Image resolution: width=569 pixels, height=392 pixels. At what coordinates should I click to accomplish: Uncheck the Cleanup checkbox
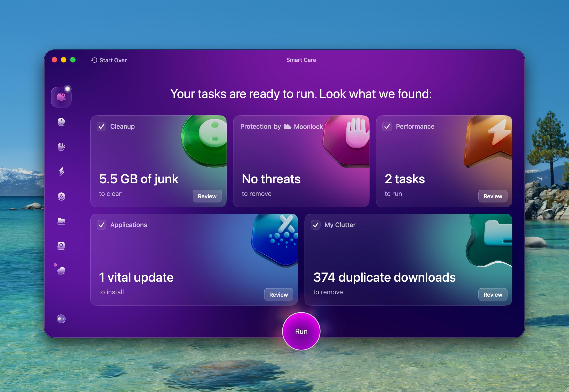coord(101,126)
